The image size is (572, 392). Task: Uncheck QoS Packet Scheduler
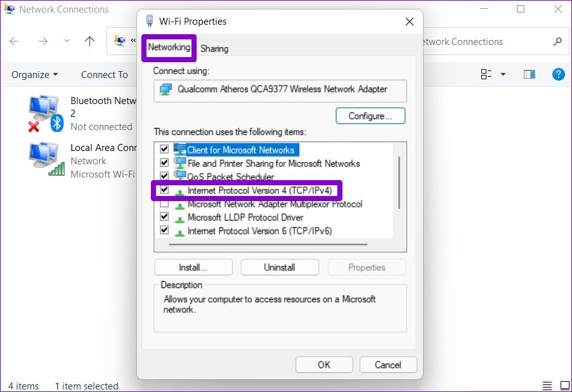tap(164, 176)
